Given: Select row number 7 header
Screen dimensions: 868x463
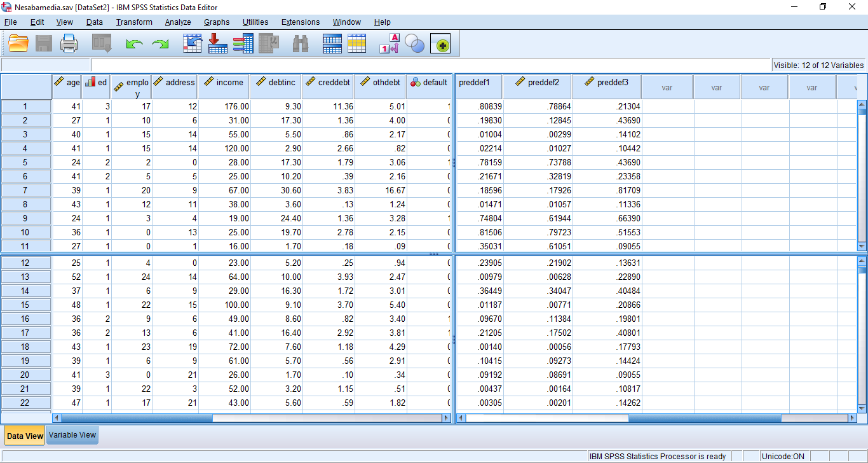Looking at the screenshot, I should (25, 190).
